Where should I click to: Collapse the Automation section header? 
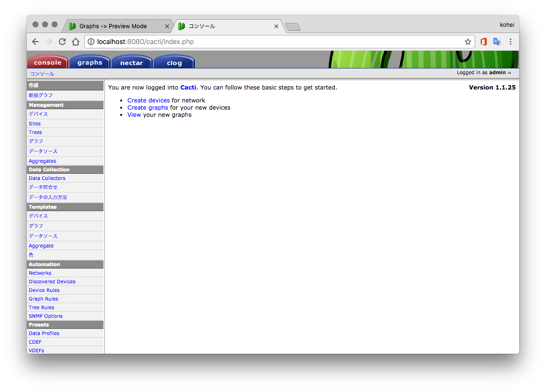point(65,264)
